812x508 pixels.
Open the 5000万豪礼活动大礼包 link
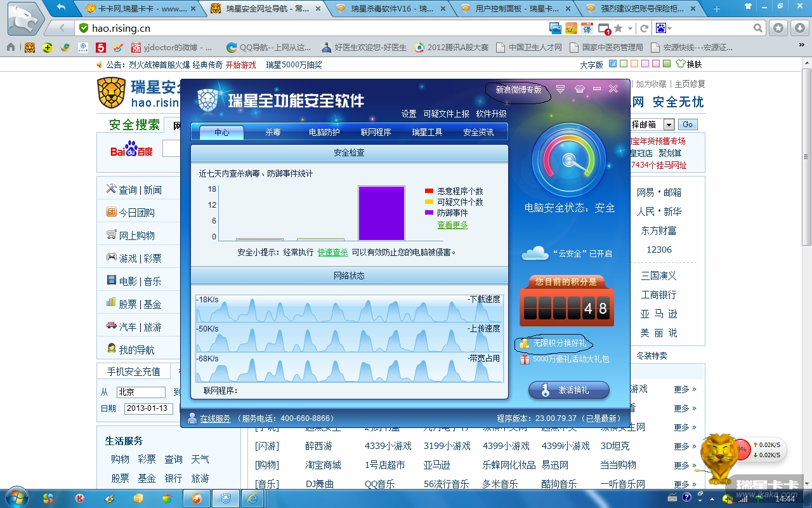click(571, 359)
